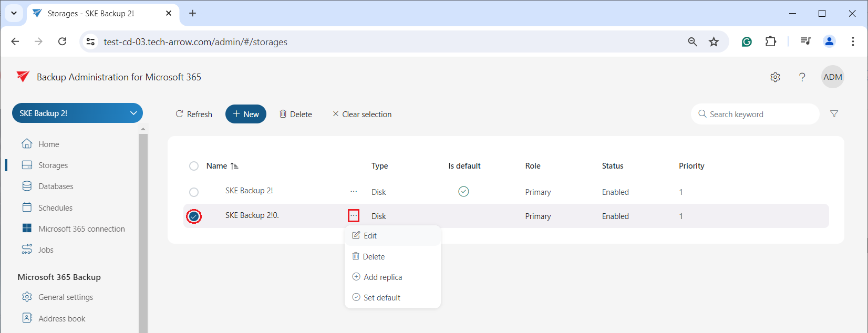Image resolution: width=868 pixels, height=333 pixels.
Task: Open more options for SKE Backup 2! row
Action: [x=354, y=192]
